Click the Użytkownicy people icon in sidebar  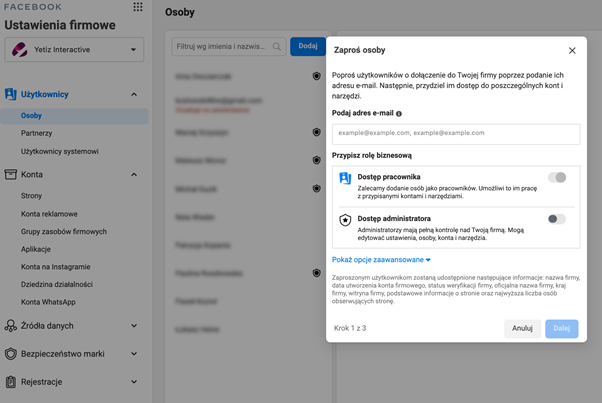[x=11, y=94]
